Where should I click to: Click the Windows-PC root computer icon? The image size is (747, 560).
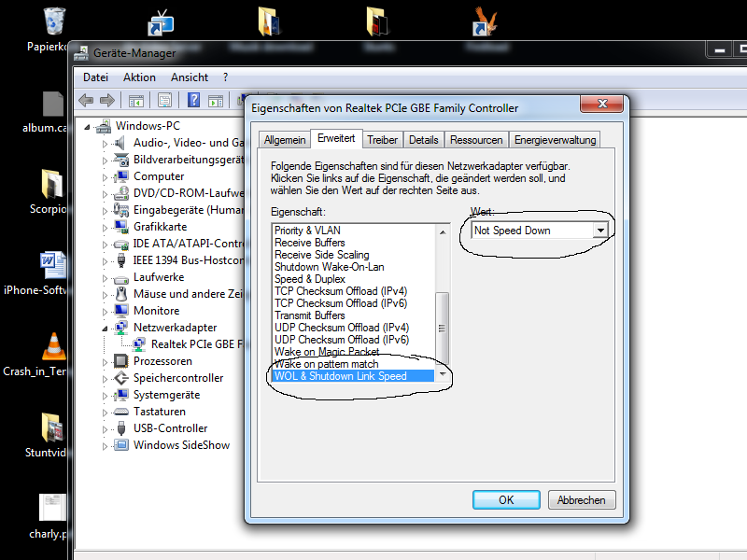pyautogui.click(x=103, y=126)
